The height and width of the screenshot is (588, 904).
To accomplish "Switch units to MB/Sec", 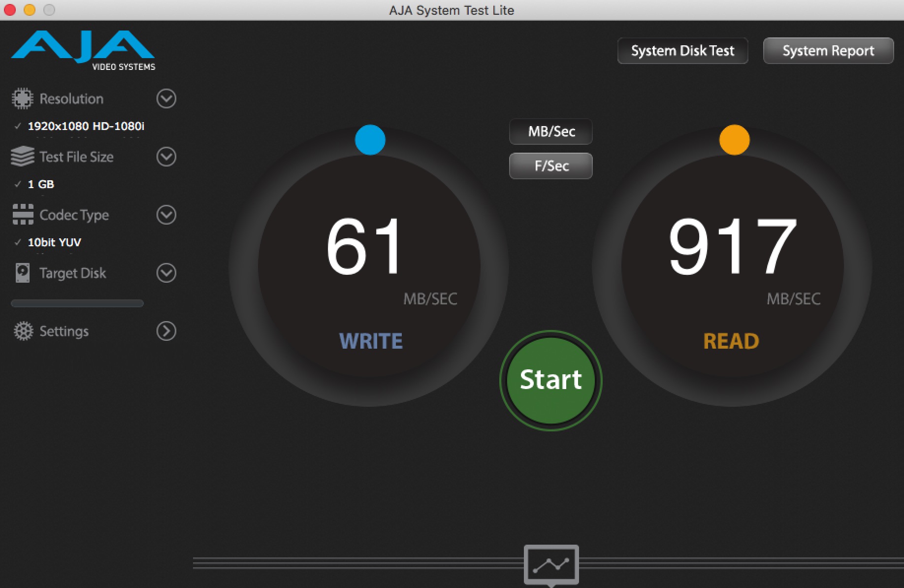I will (551, 131).
